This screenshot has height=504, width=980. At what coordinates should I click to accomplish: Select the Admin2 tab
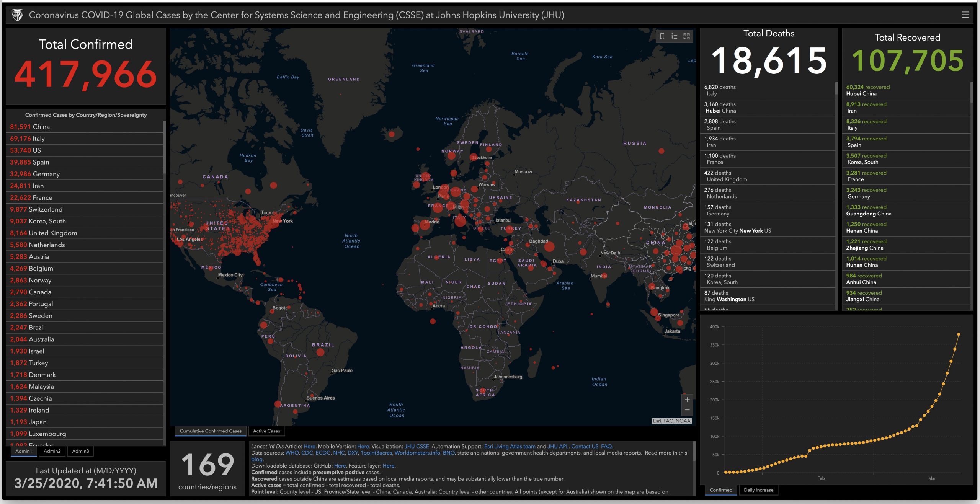tap(52, 451)
